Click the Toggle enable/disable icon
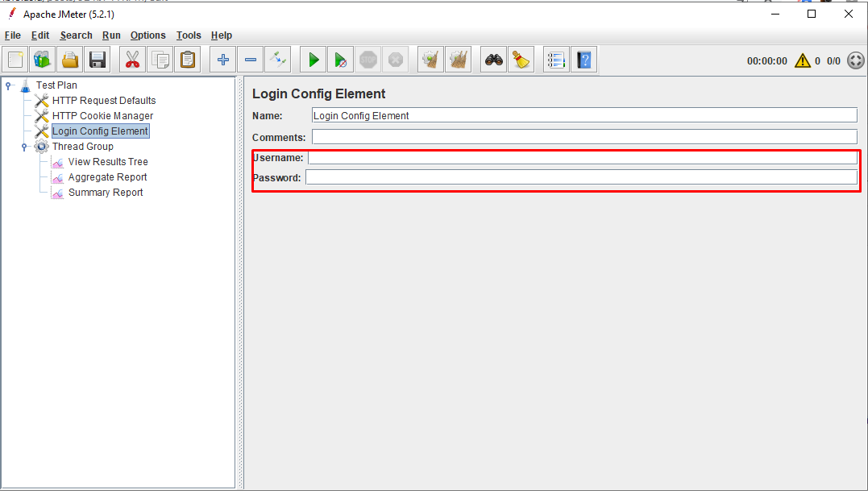 point(278,60)
